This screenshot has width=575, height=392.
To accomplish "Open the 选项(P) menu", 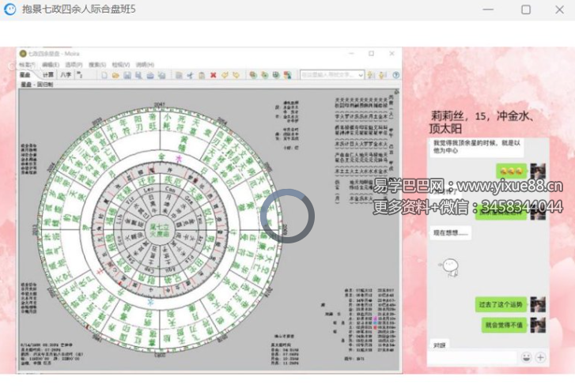I will pos(74,65).
